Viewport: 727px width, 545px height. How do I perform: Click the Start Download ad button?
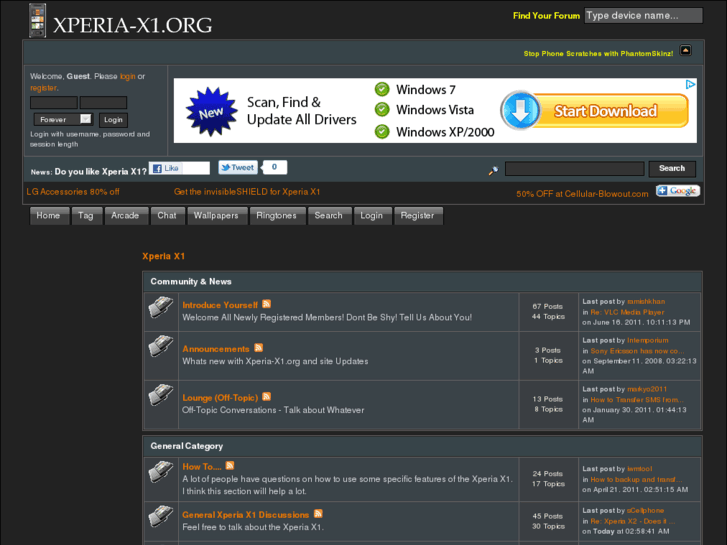(x=606, y=111)
